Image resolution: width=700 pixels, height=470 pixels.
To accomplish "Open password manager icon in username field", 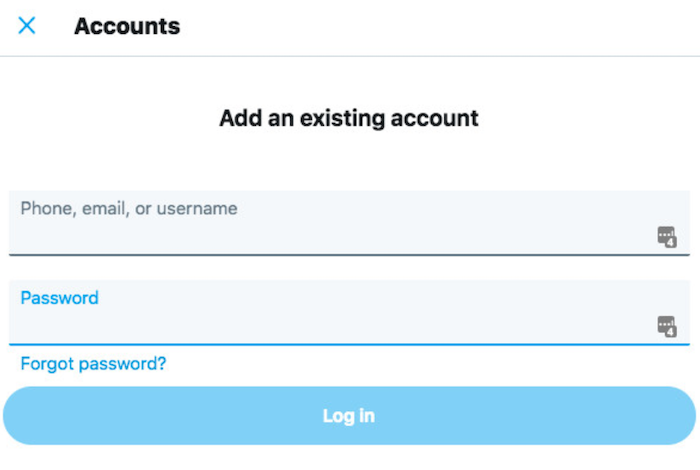I will click(x=667, y=236).
